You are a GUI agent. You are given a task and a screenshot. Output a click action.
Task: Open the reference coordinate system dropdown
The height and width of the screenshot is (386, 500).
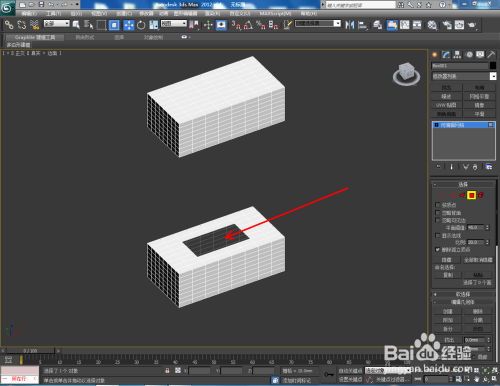(x=174, y=23)
